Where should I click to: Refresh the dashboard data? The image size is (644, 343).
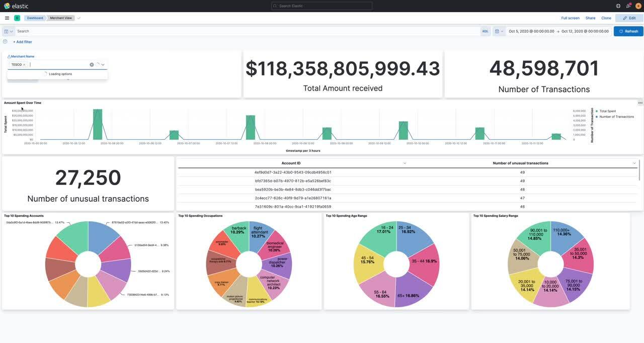628,31
